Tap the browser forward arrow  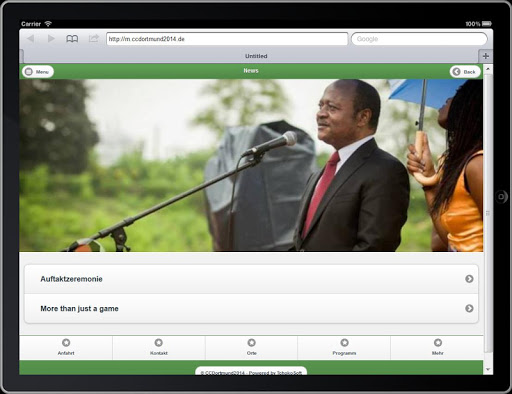[51, 39]
